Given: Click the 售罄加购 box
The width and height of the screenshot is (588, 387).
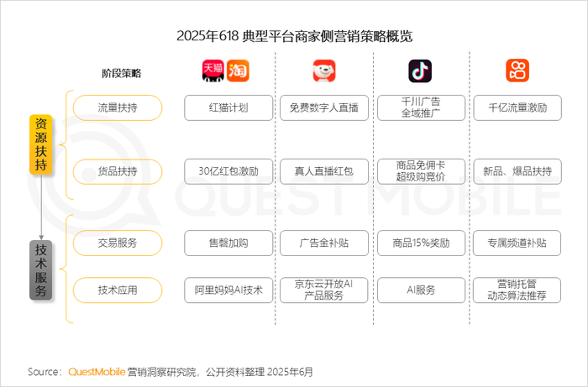Looking at the screenshot, I should (228, 243).
